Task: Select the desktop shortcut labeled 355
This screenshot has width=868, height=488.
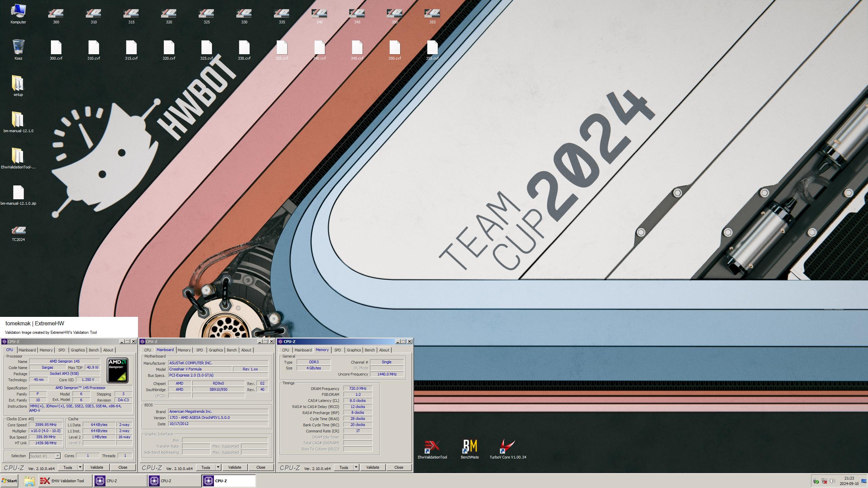Action: coord(432,16)
